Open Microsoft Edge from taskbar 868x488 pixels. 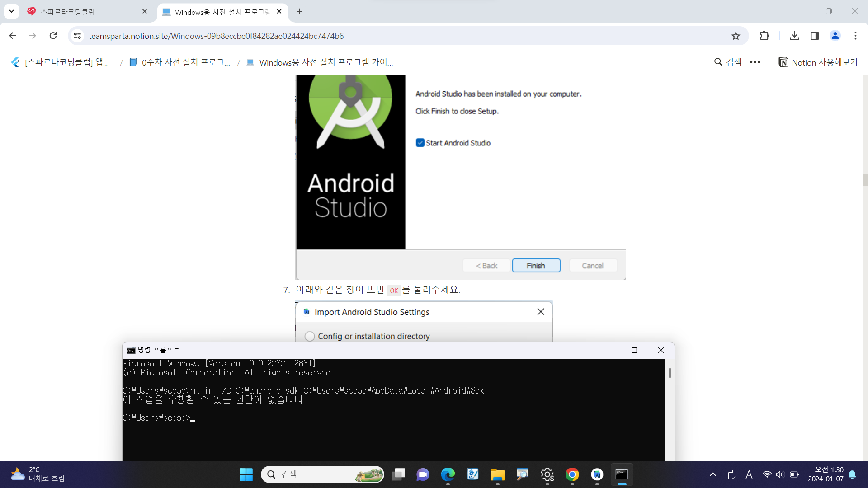tap(448, 474)
